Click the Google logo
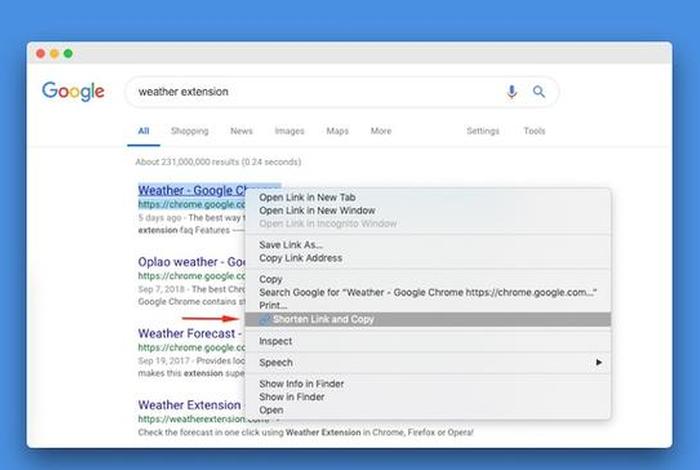The width and height of the screenshot is (700, 470). [73, 92]
